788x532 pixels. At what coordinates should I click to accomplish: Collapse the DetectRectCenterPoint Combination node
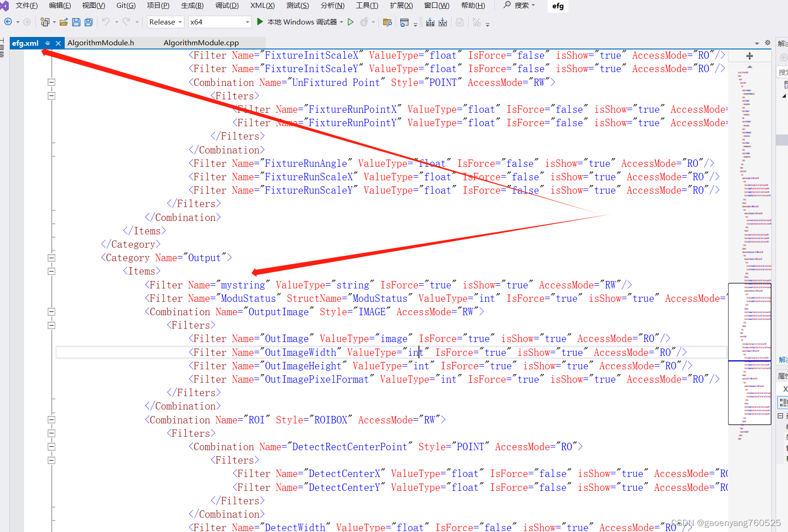pyautogui.click(x=51, y=447)
